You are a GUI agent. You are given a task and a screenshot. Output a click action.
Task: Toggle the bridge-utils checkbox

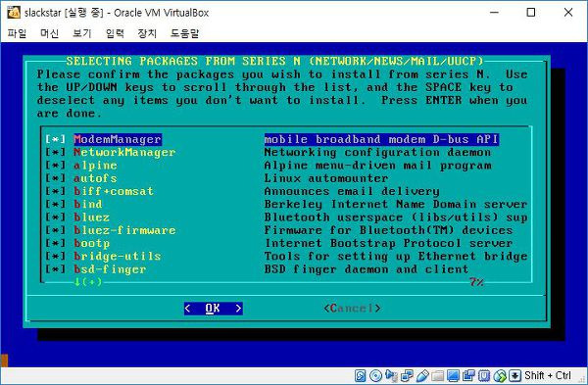point(55,257)
